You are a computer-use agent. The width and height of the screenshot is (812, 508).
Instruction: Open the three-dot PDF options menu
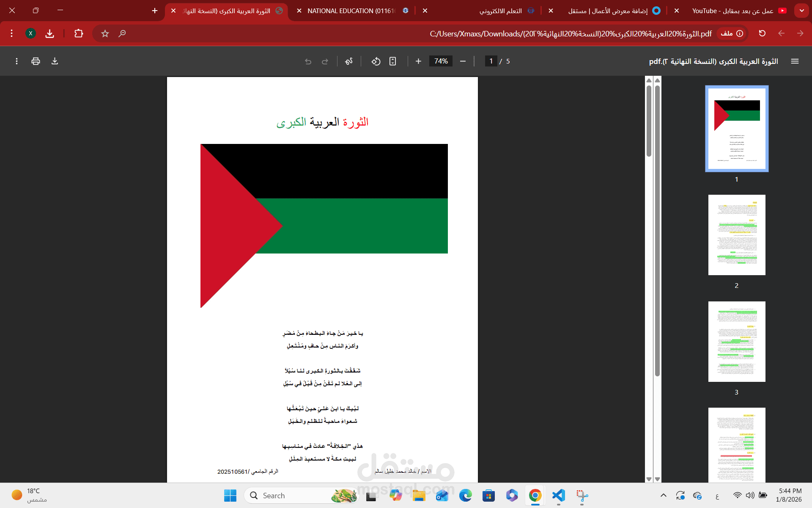pyautogui.click(x=16, y=61)
